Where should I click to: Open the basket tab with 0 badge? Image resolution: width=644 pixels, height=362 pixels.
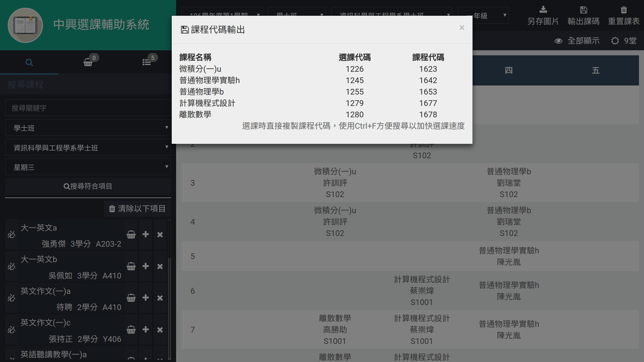[88, 62]
